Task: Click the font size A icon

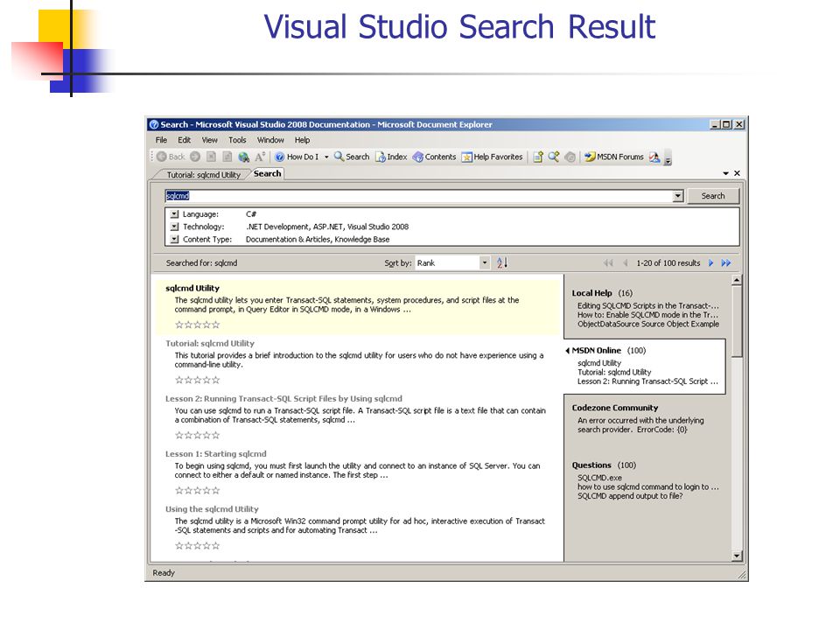Action: (261, 157)
